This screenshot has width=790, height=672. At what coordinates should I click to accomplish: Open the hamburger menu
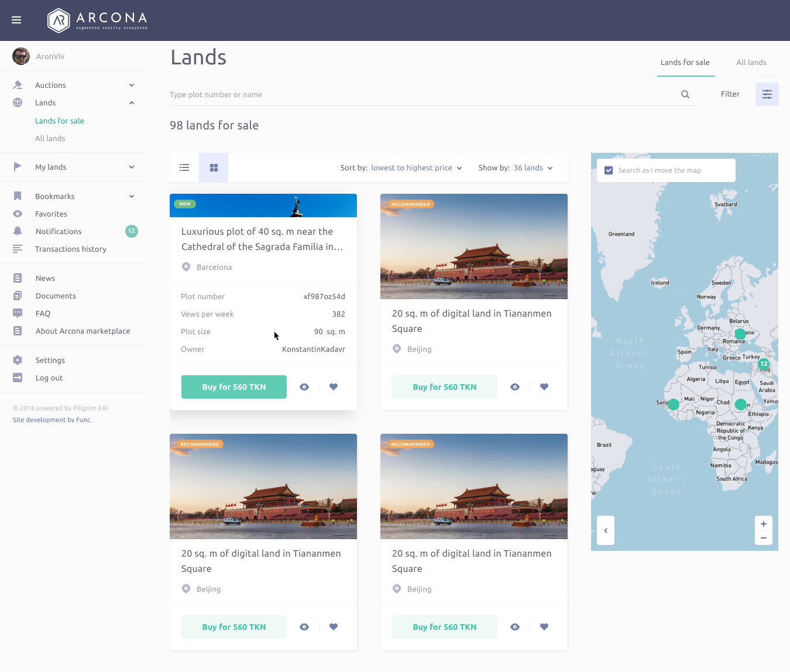(x=16, y=20)
